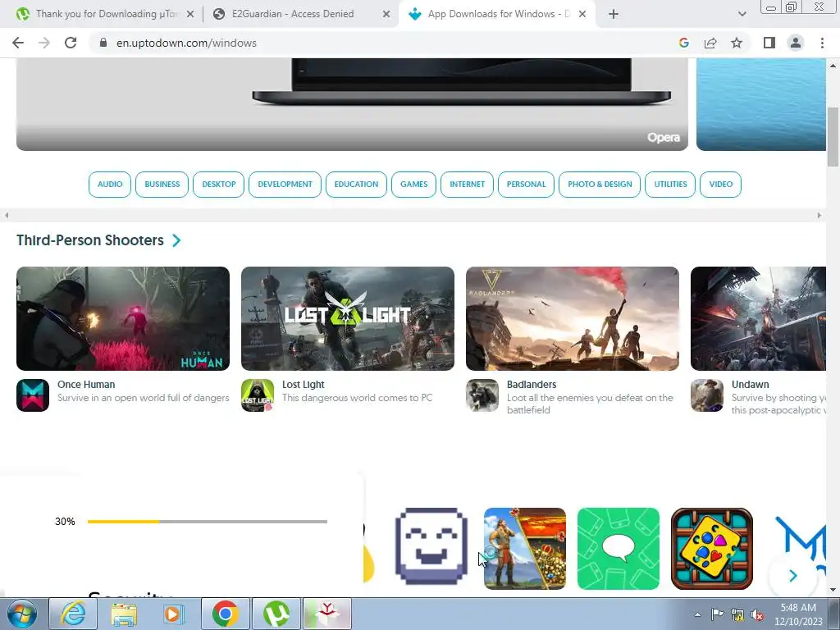Image resolution: width=840 pixels, height=630 pixels.
Task: Open the Windows Start menu
Action: click(22, 614)
